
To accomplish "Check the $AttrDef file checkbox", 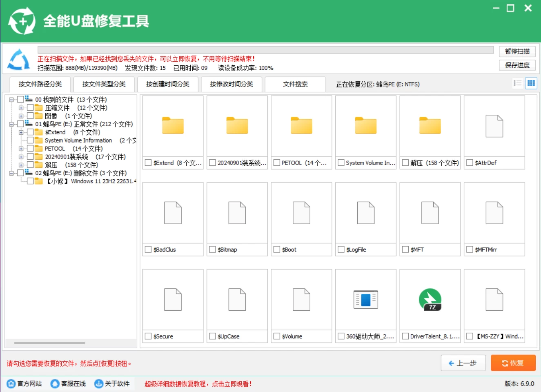I will (x=470, y=163).
